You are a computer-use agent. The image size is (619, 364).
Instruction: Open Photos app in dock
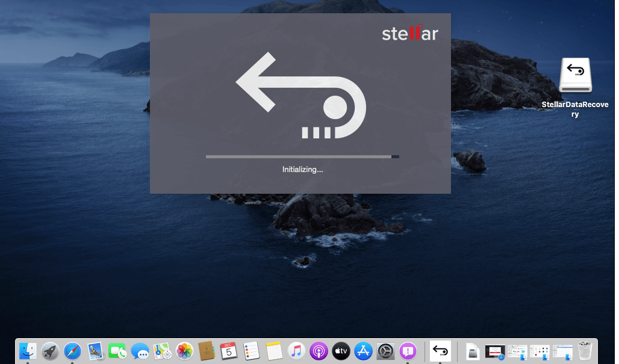184,351
